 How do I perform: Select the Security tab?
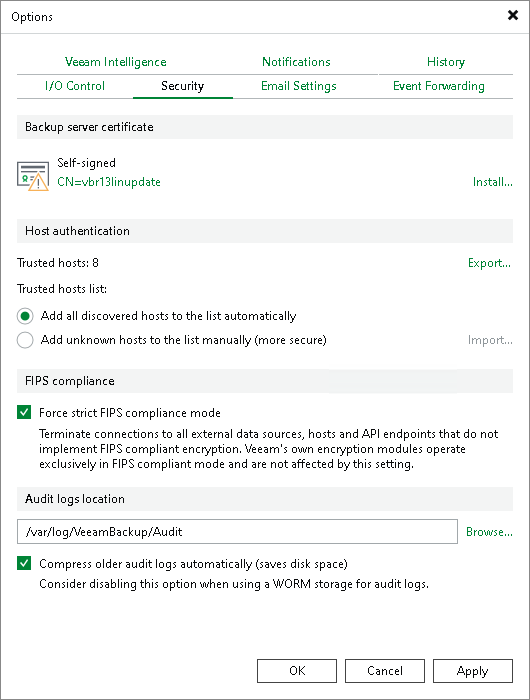183,86
